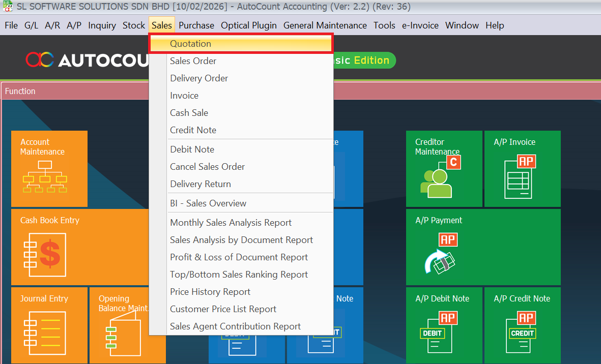Expand the Purchase menu
The image size is (601, 364).
click(196, 25)
